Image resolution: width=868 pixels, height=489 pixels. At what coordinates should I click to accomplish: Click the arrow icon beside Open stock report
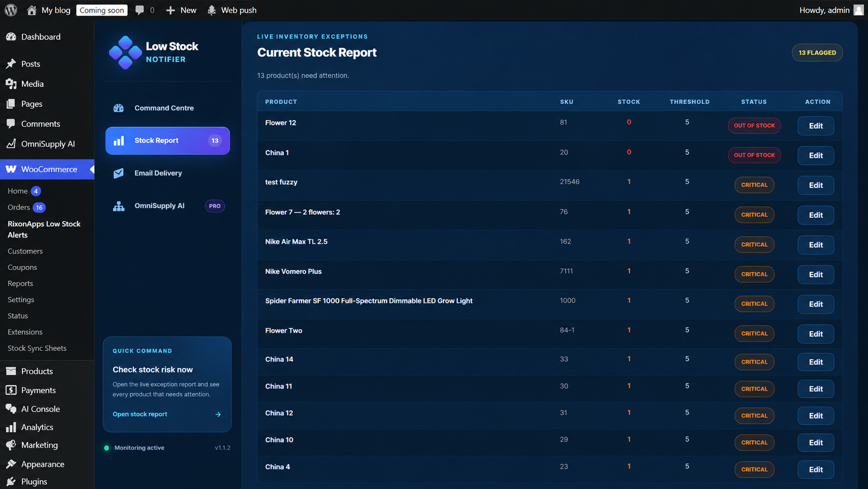pos(218,415)
